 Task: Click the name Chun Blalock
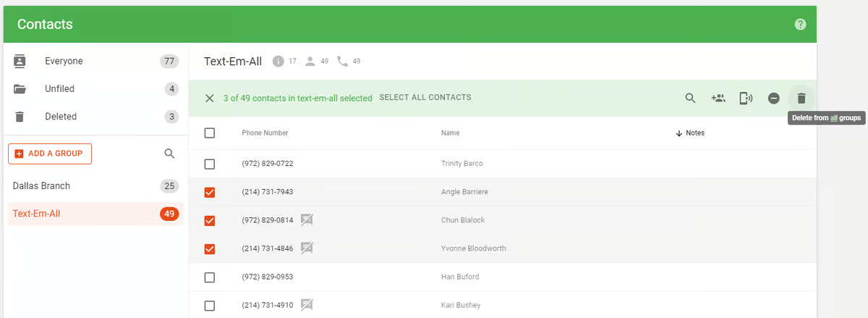pos(463,220)
